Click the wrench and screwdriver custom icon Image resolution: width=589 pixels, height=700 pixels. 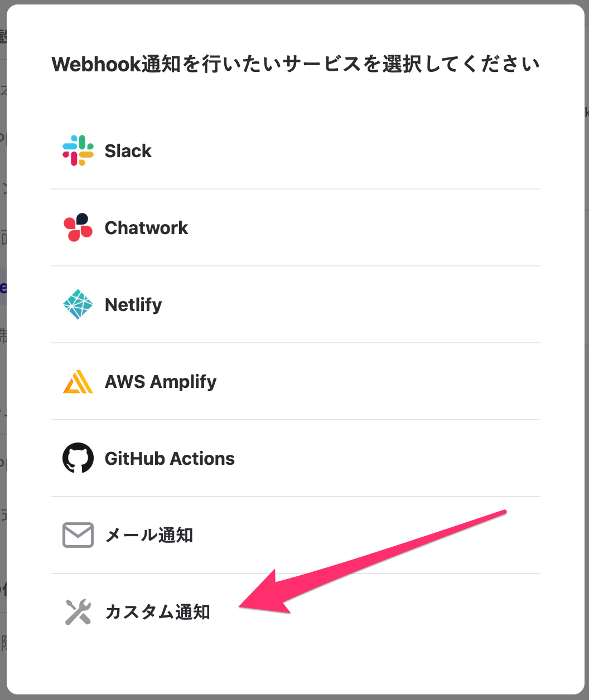coord(78,612)
